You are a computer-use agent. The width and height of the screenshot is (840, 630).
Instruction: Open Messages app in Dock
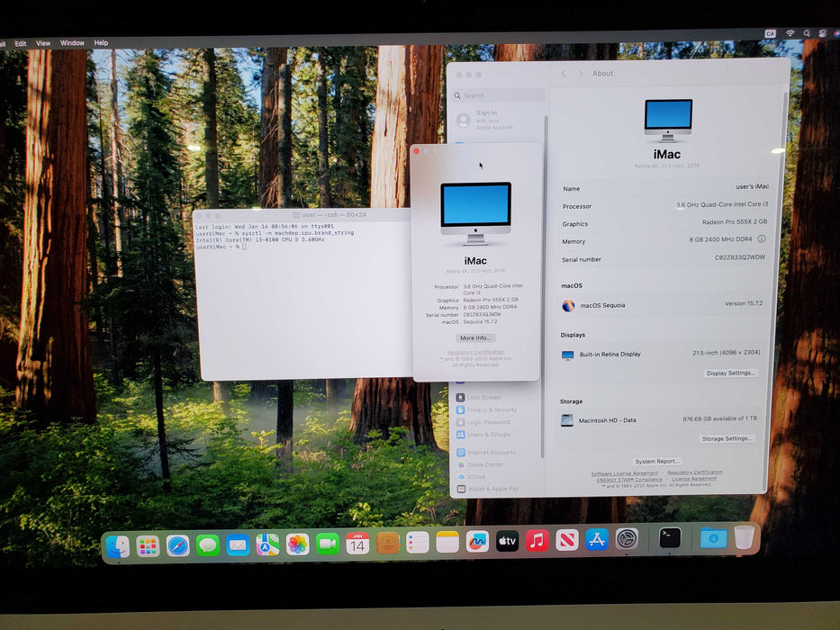click(208, 546)
